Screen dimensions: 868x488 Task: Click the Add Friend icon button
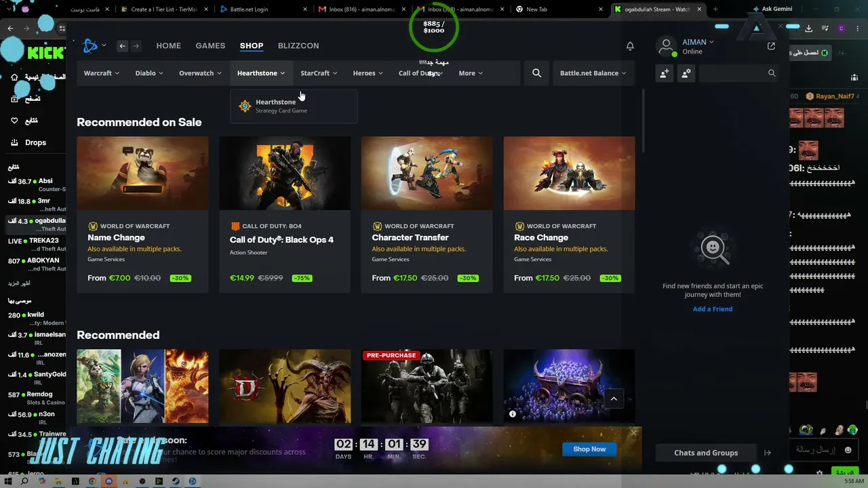click(664, 73)
